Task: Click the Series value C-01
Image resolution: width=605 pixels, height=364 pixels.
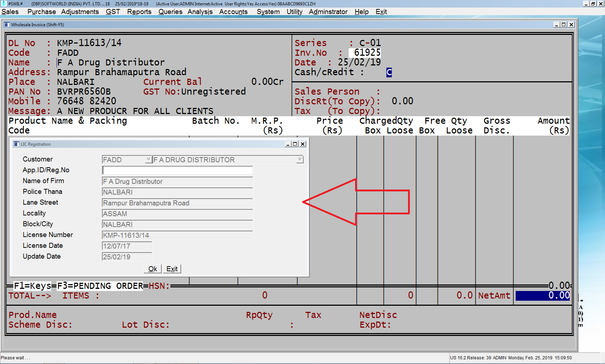Action: [370, 43]
